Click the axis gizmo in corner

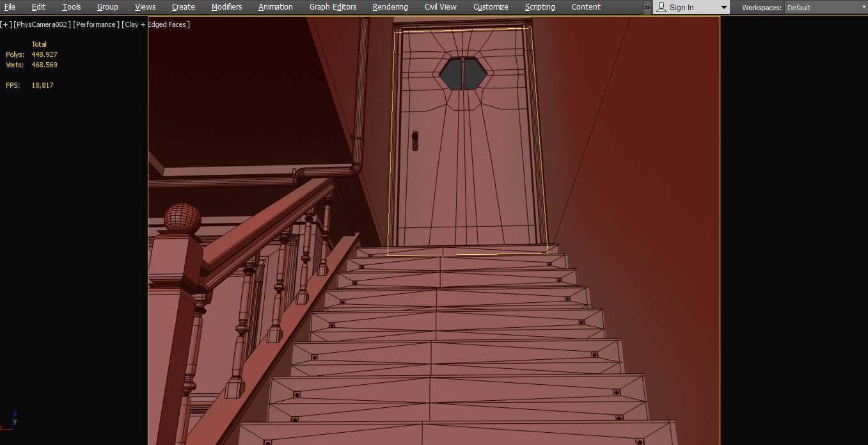pos(9,421)
